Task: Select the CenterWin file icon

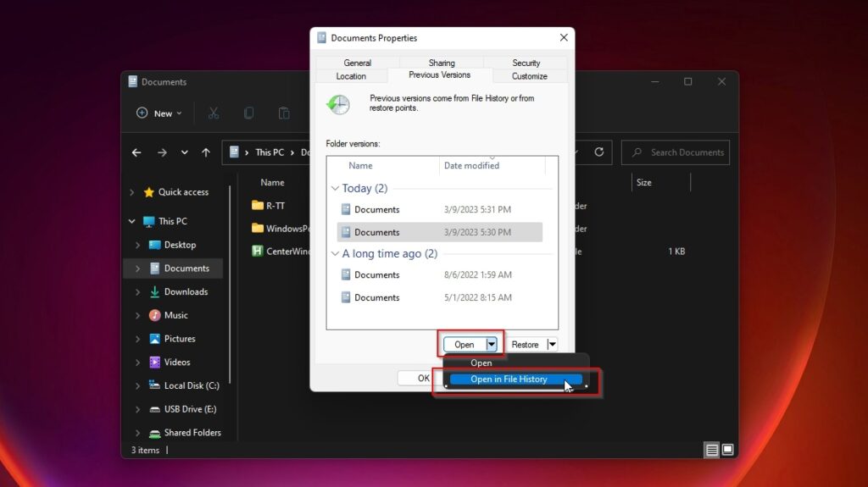Action: coord(258,251)
